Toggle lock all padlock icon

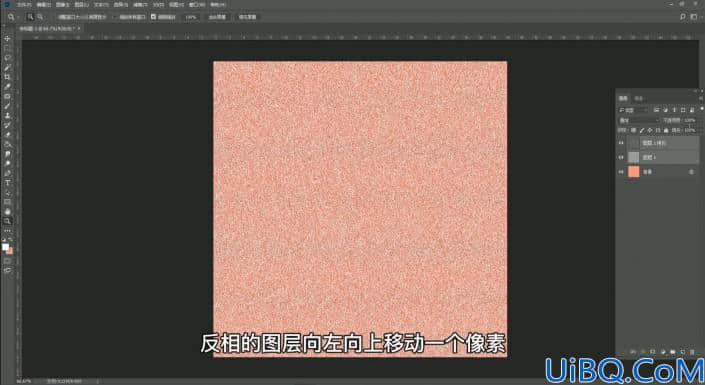coord(666,130)
